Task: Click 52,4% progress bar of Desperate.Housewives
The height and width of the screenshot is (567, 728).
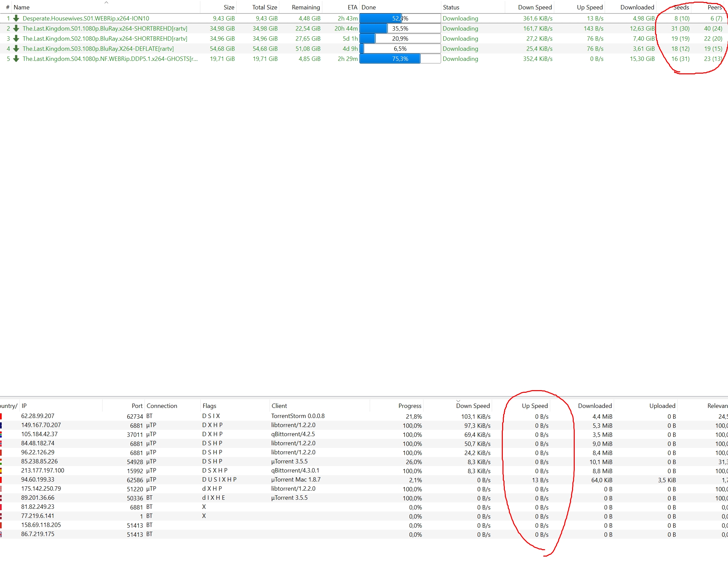Action: click(400, 18)
